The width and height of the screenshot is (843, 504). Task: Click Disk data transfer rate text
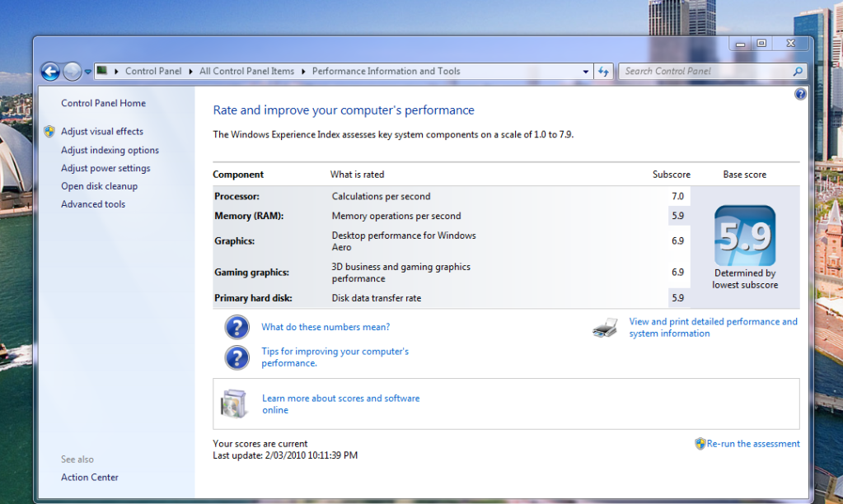[x=377, y=298]
